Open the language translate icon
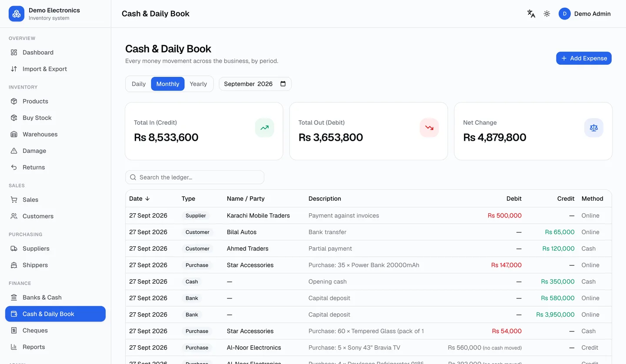Viewport: 626px width, 364px height. pos(531,14)
